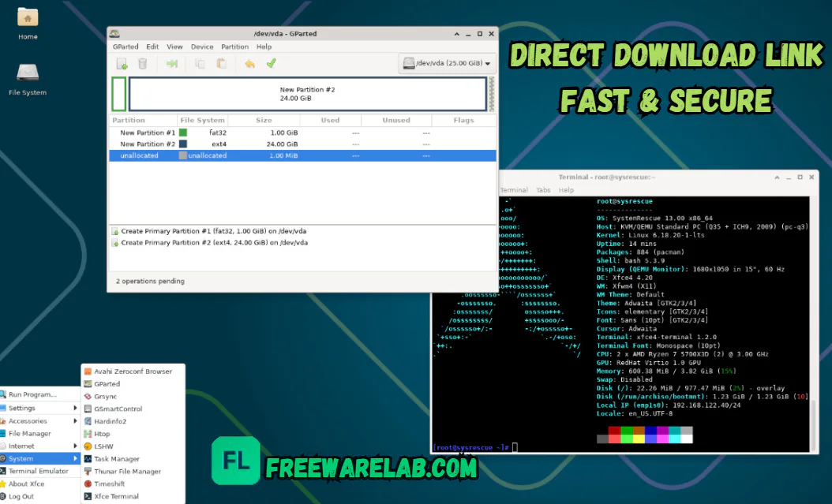Viewport: 832px width, 504px height.
Task: Open the File System desktop icon
Action: (28, 80)
